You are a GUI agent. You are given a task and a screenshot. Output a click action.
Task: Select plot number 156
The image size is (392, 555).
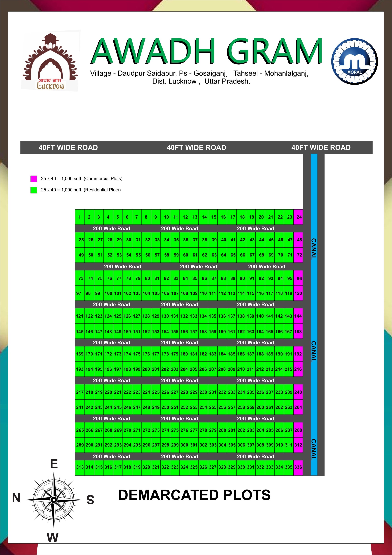click(x=184, y=331)
